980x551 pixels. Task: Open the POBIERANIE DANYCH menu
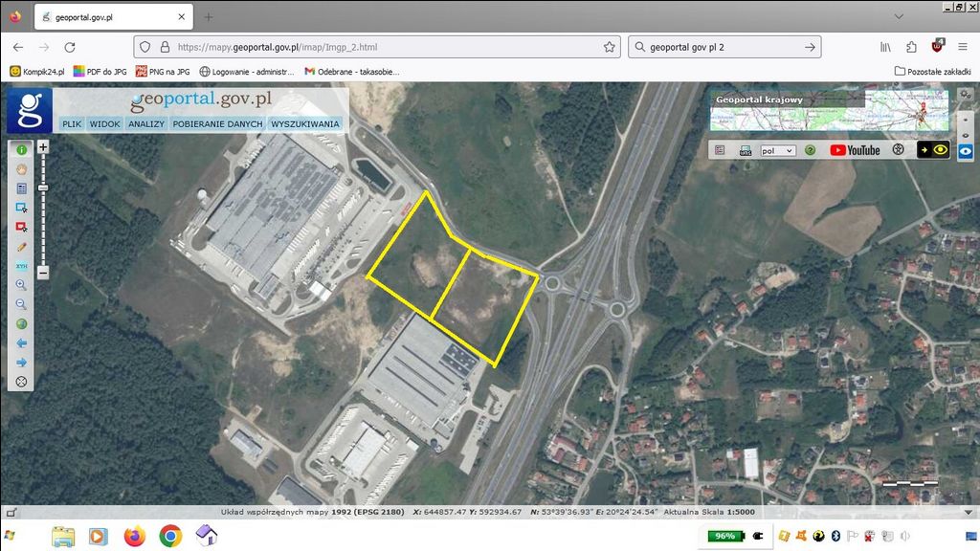click(217, 123)
